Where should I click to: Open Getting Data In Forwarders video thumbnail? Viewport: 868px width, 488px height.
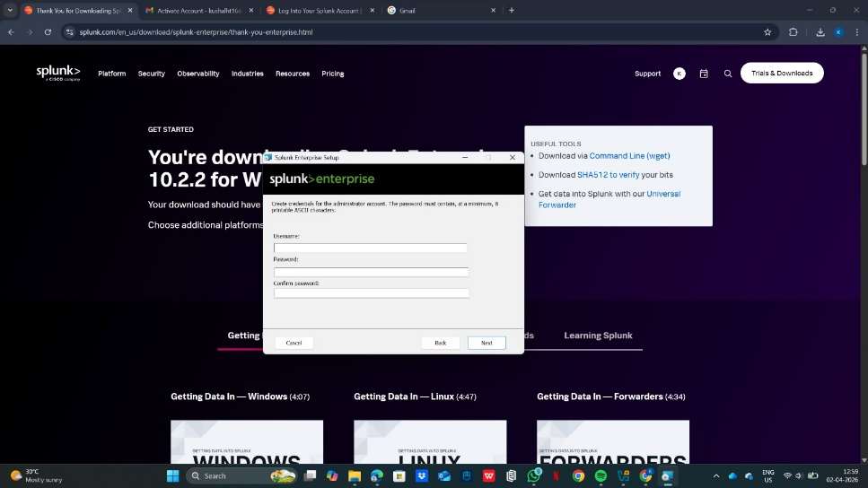click(x=613, y=441)
